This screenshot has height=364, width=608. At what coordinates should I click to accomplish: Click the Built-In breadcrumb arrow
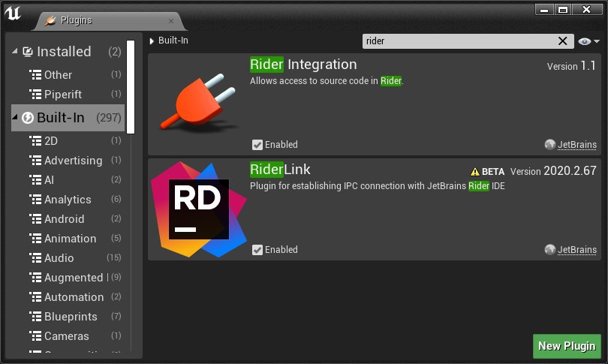coord(152,41)
